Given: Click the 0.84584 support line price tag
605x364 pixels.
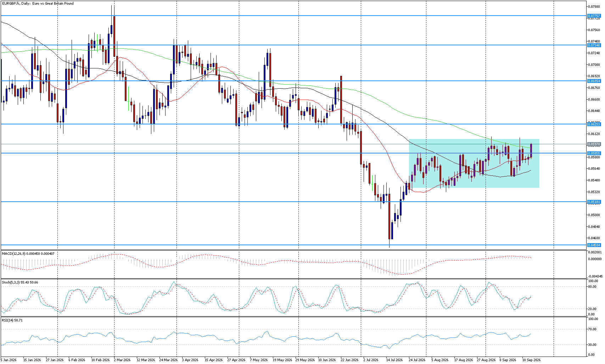Looking at the screenshot, I should pos(594,245).
